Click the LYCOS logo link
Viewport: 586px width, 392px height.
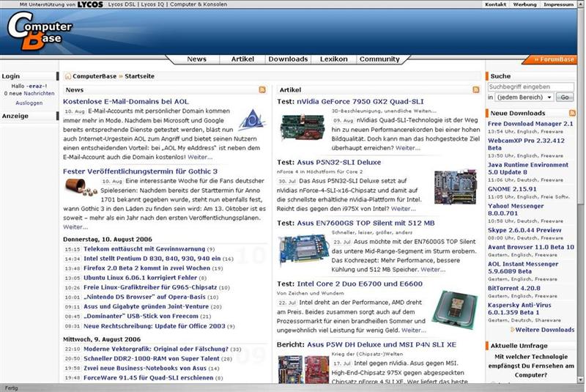90,4
